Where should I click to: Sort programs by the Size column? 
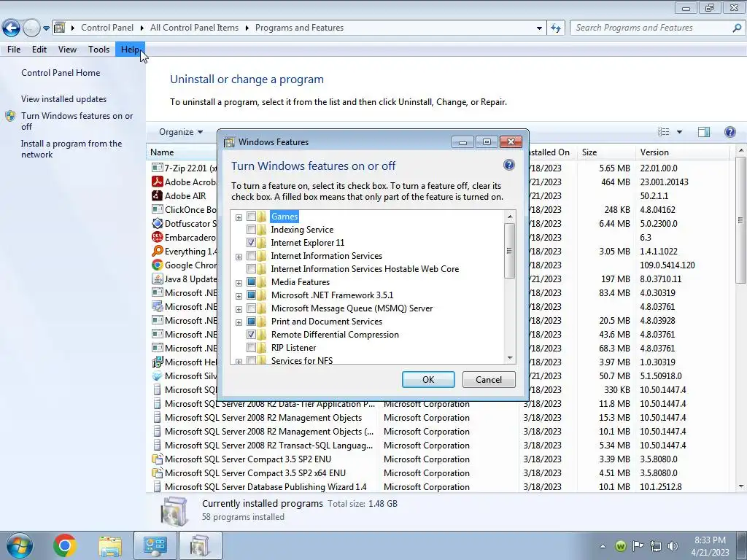click(605, 152)
